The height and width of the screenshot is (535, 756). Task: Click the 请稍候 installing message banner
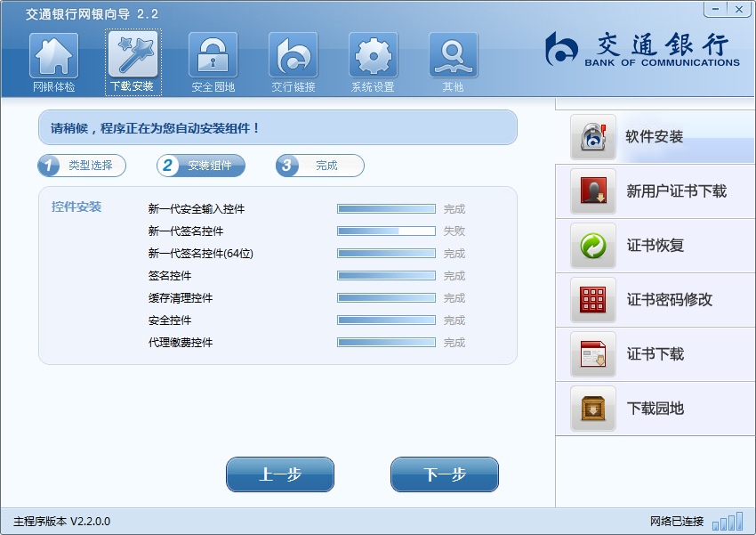pyautogui.click(x=277, y=128)
